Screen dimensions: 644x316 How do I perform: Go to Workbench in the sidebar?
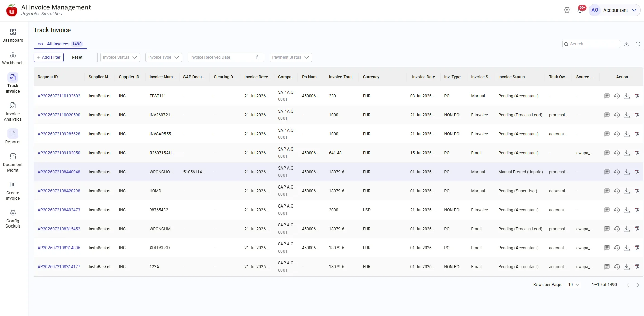click(x=13, y=58)
